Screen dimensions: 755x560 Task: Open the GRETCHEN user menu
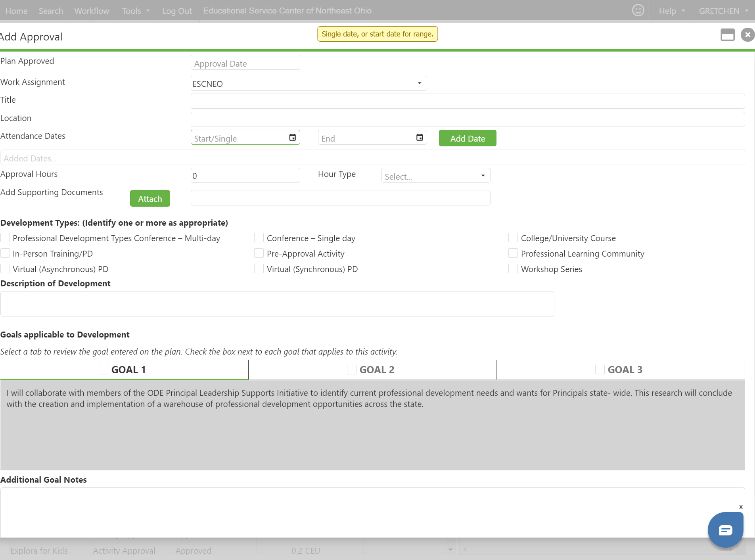click(x=724, y=11)
